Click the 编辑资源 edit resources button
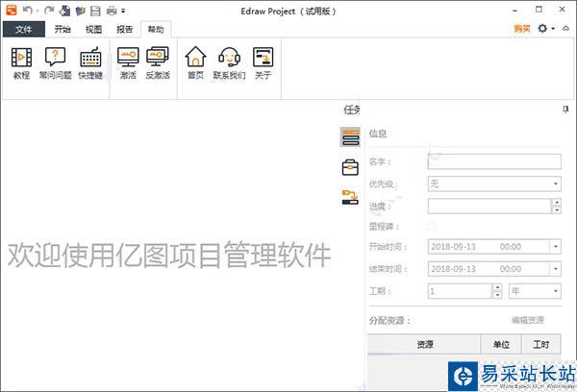 [527, 320]
